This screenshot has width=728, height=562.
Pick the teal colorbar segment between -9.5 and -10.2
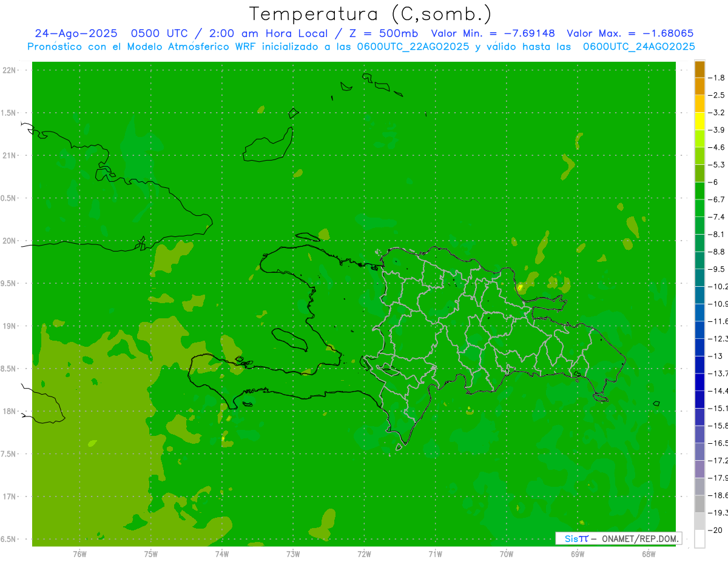click(699, 278)
